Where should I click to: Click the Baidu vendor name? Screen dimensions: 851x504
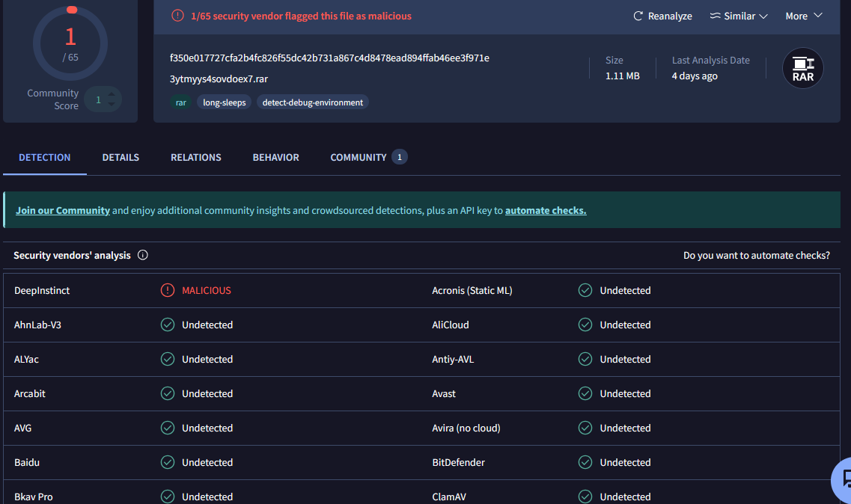(x=27, y=462)
